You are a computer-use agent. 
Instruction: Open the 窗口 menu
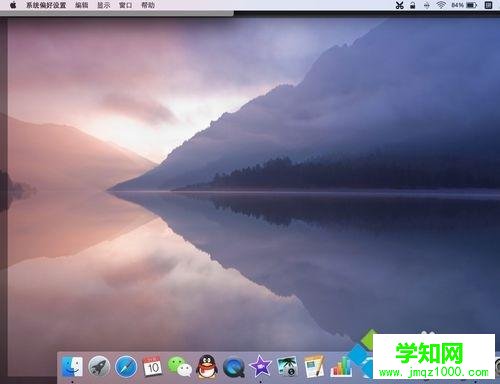126,5
